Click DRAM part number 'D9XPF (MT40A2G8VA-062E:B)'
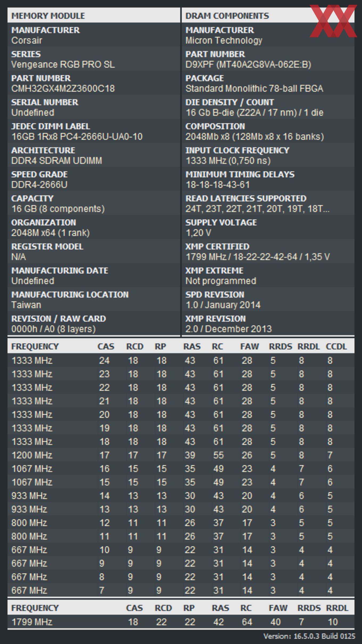The height and width of the screenshot is (644, 362). click(248, 64)
